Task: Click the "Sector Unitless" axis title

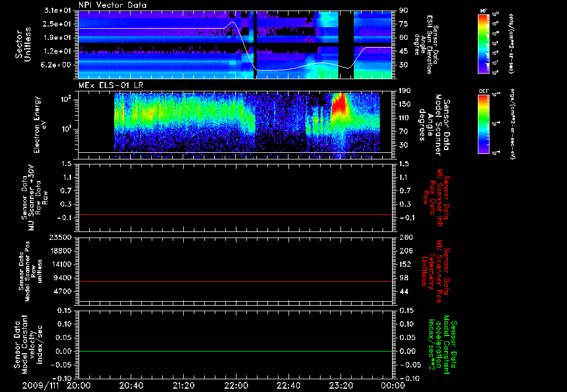Action: click(23, 44)
